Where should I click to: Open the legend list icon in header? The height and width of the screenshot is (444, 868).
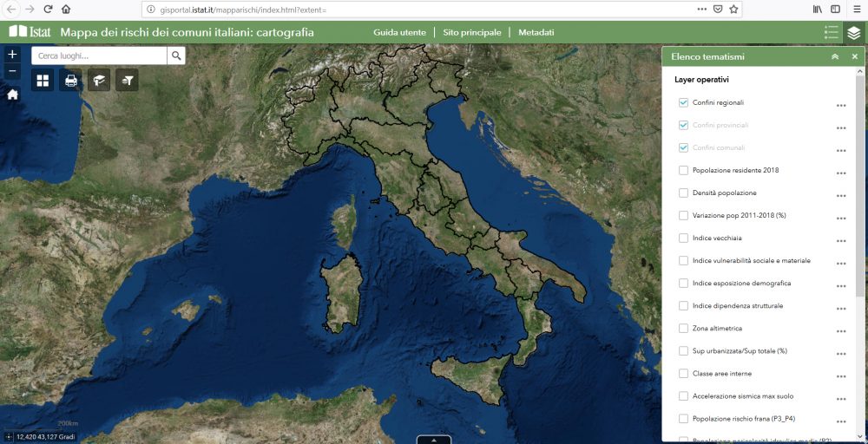point(831,33)
